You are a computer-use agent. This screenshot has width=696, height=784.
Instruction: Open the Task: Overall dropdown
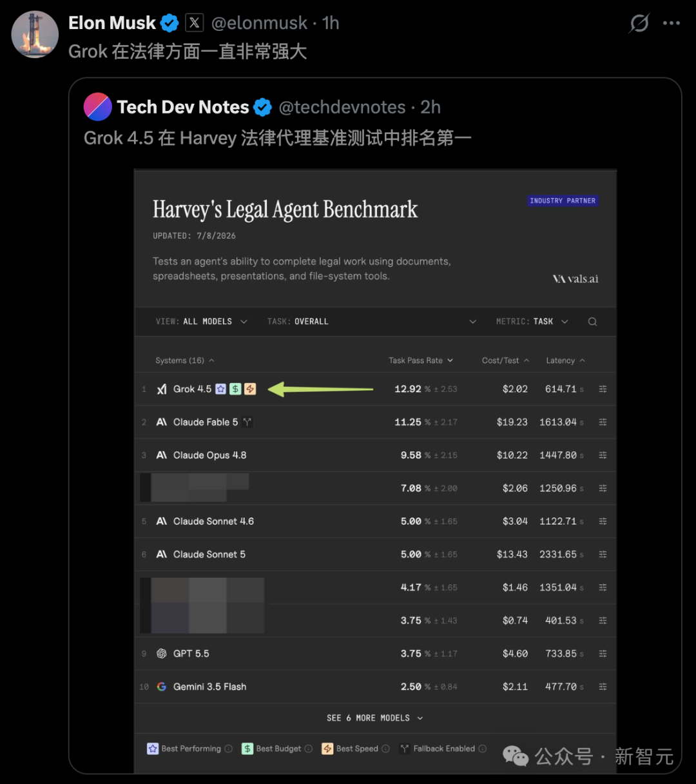coord(372,322)
